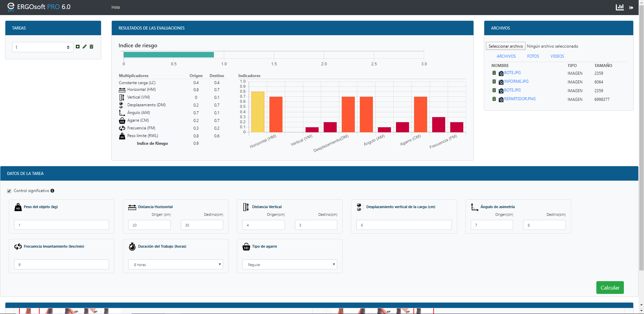Open the REPARTIDOR.PNG file link

click(x=520, y=99)
